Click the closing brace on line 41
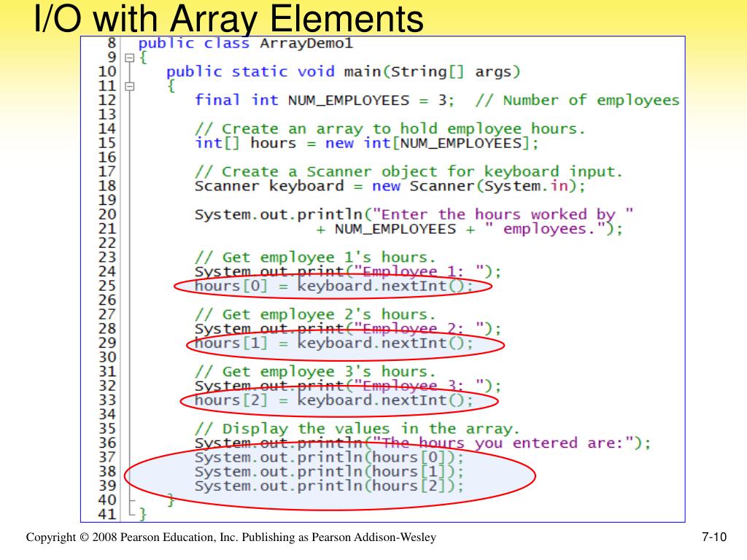Viewport: 747px width, 560px height. [143, 515]
